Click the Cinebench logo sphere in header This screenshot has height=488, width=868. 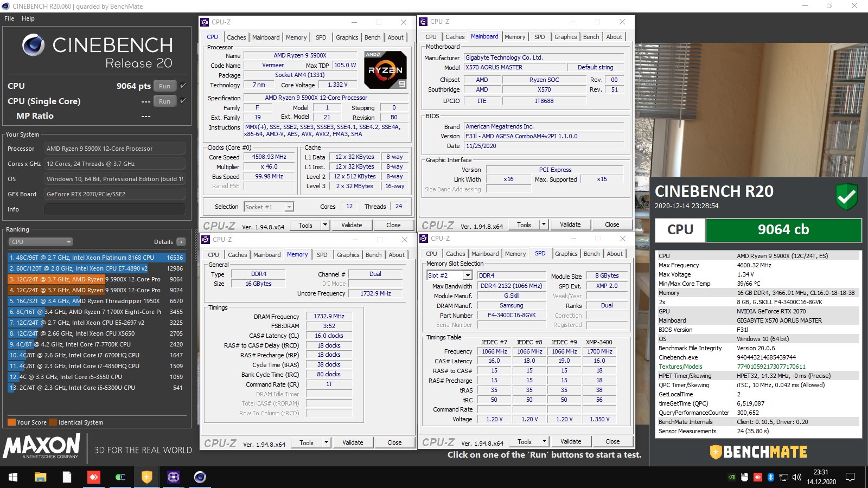(34, 45)
